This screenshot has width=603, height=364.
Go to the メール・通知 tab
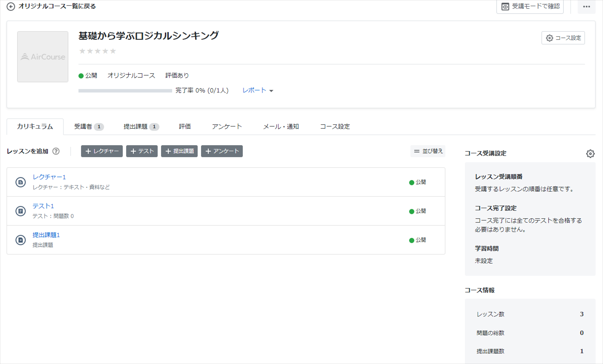click(281, 126)
